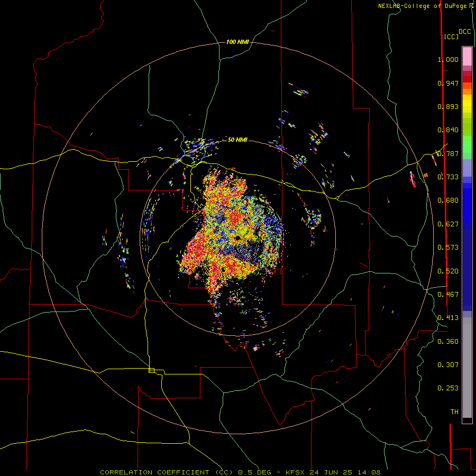476x476 pixels.
Task: Click the black radar site dot at center
Action: [x=237, y=237]
